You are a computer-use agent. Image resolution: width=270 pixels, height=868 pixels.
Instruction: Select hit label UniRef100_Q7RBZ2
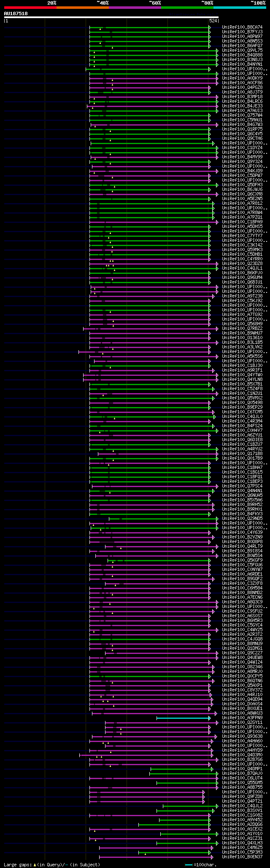(x=242, y=328)
